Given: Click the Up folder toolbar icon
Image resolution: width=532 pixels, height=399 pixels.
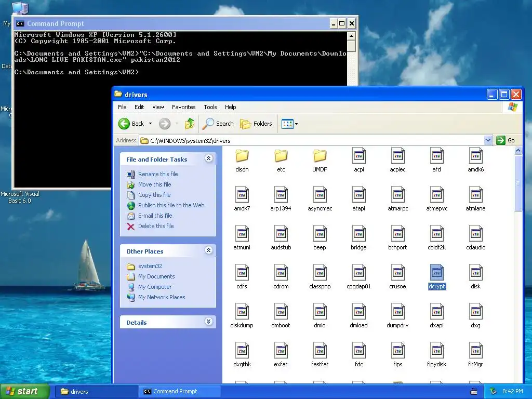Looking at the screenshot, I should tap(189, 124).
